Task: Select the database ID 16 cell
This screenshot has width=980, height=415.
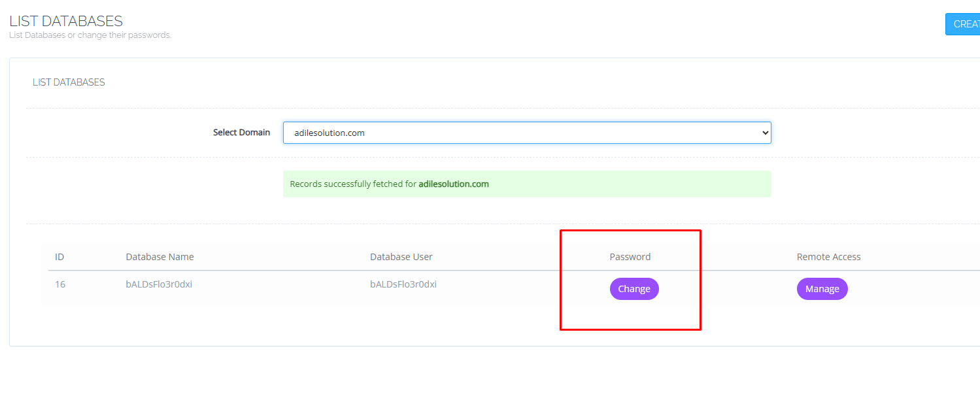Action: [x=60, y=285]
